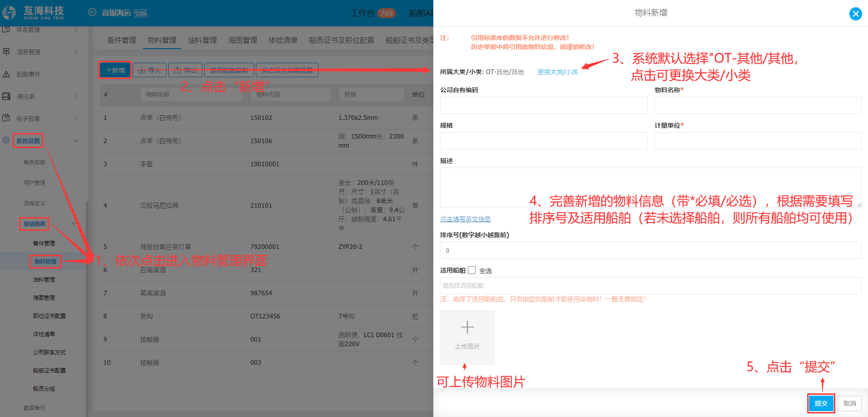The width and height of the screenshot is (868, 417).
Task: Open 公司联系方式 in the sidebar
Action: [49, 352]
